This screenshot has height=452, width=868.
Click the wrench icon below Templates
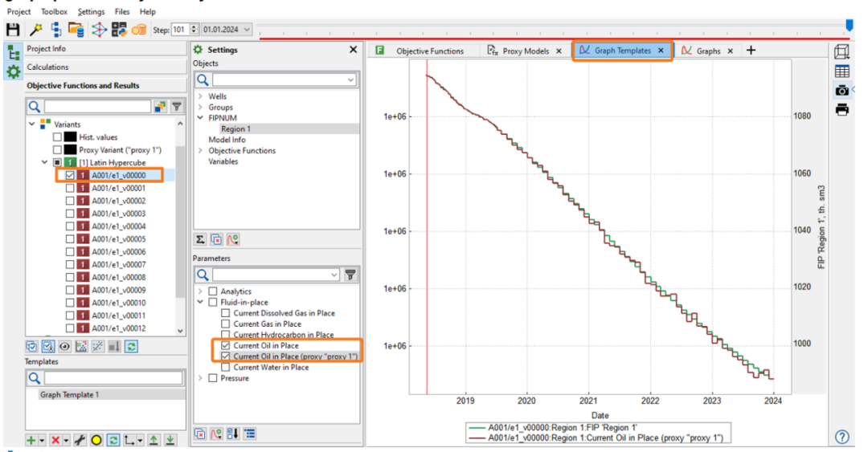coord(80,440)
